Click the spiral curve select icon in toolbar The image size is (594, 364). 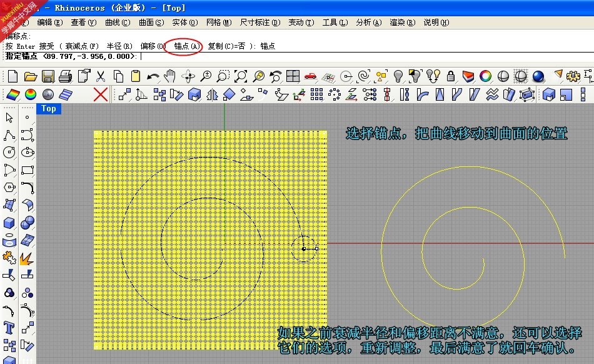tap(364, 76)
